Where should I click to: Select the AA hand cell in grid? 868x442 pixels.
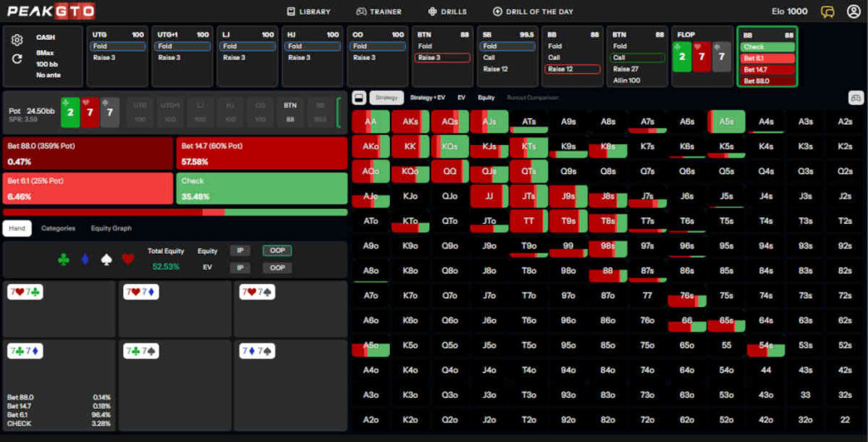tap(370, 122)
